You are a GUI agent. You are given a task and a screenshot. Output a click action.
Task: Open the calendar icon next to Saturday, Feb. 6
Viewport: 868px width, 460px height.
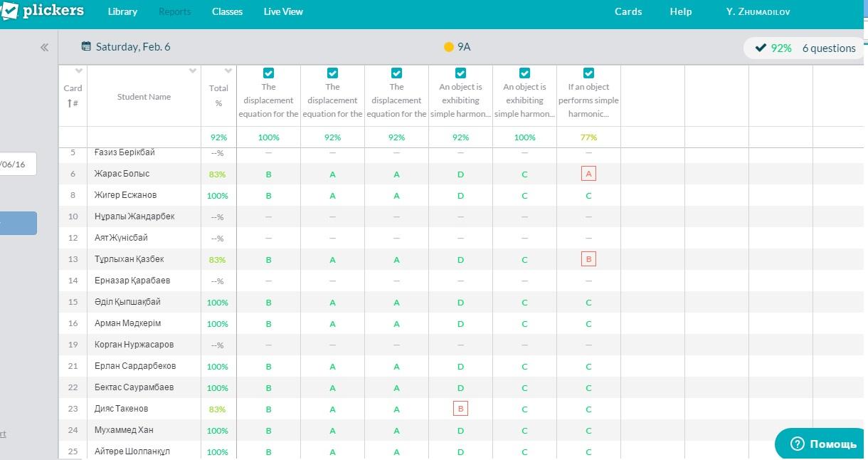tap(86, 47)
